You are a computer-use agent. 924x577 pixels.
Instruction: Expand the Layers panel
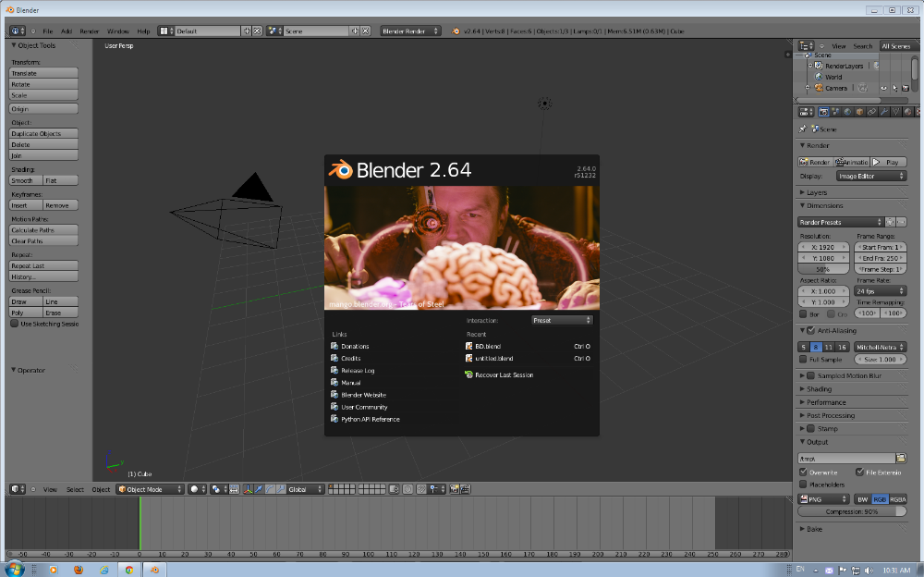tap(816, 192)
